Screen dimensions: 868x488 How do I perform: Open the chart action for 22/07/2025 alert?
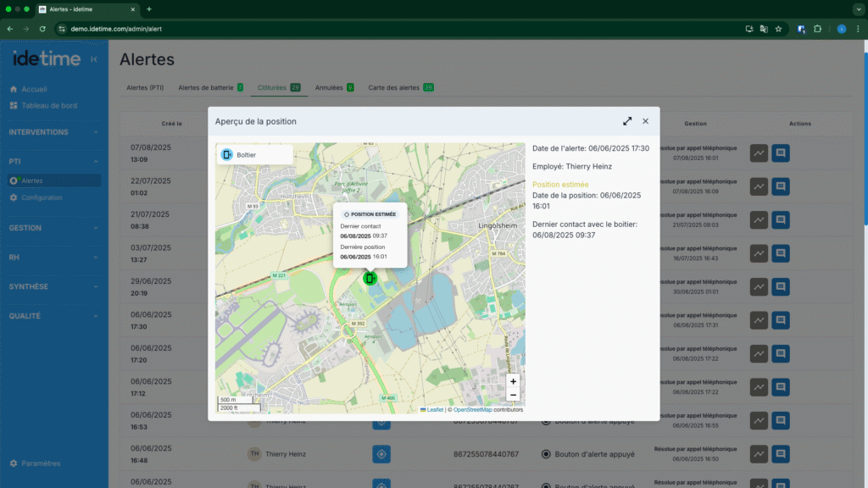point(759,186)
